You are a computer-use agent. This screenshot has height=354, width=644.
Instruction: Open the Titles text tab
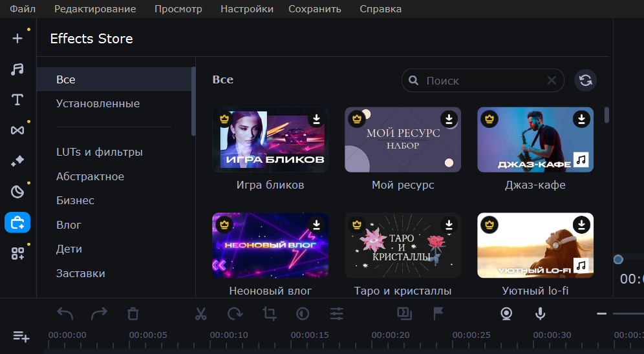tap(17, 99)
